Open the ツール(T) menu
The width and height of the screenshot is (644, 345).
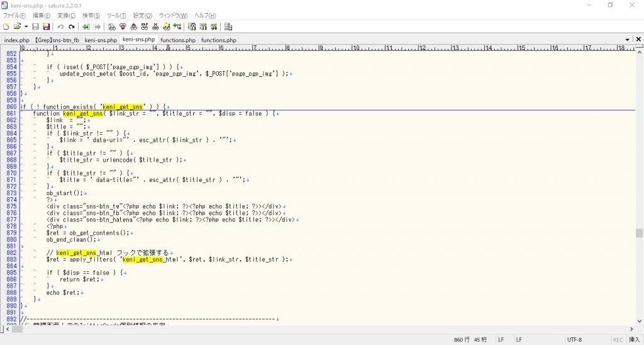tap(116, 16)
